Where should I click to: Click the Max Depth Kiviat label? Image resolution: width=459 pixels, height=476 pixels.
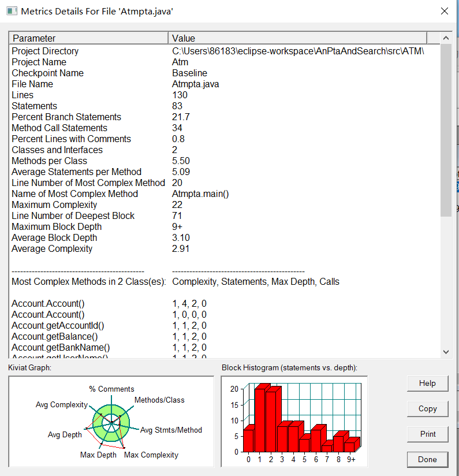click(x=98, y=455)
